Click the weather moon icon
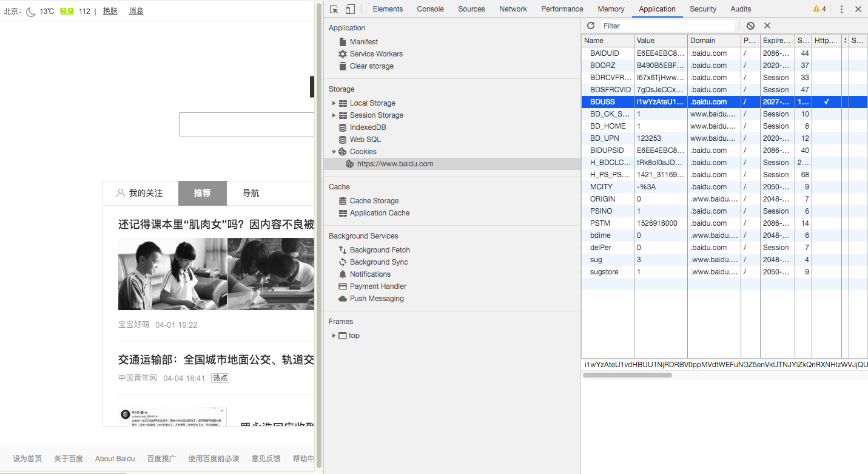Image resolution: width=868 pixels, height=474 pixels. point(31,12)
